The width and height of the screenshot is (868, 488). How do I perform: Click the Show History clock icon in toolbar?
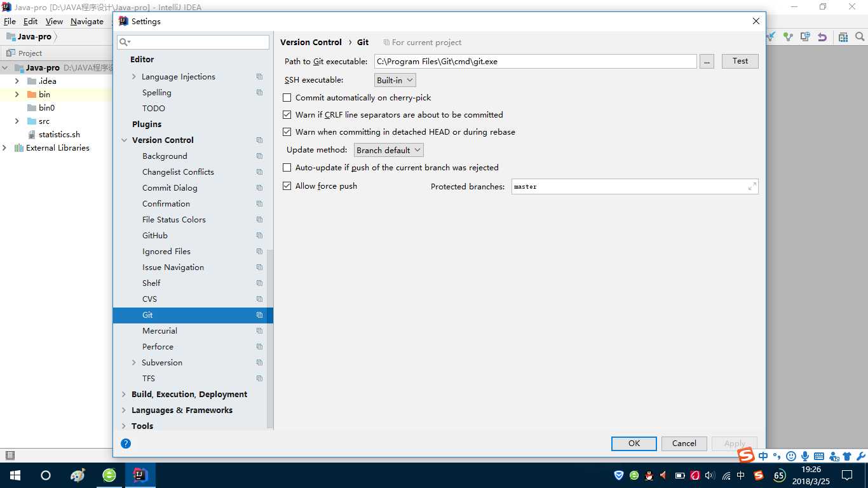point(805,37)
